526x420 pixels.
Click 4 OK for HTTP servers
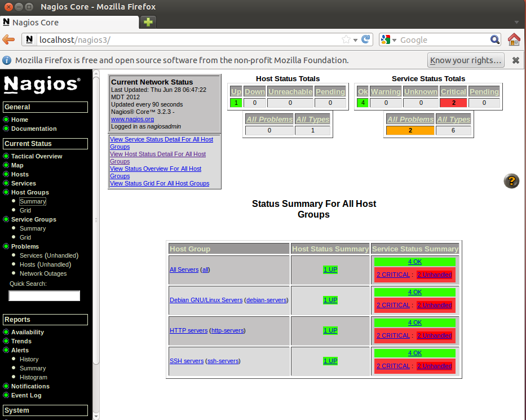[x=415, y=322]
